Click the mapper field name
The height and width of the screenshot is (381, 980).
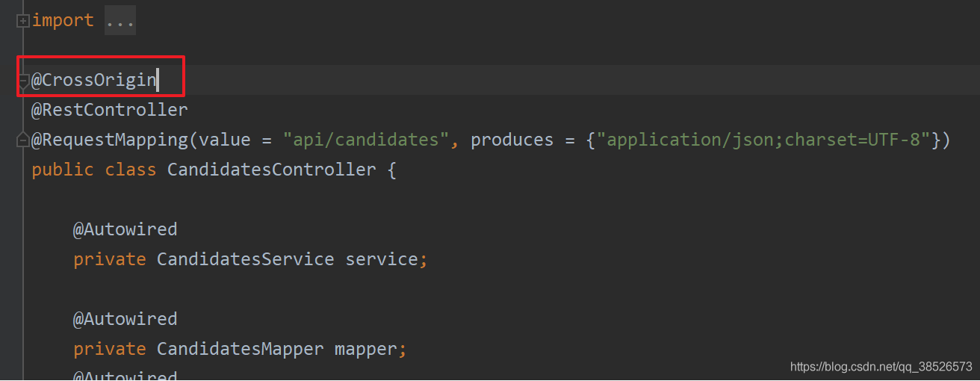366,349
